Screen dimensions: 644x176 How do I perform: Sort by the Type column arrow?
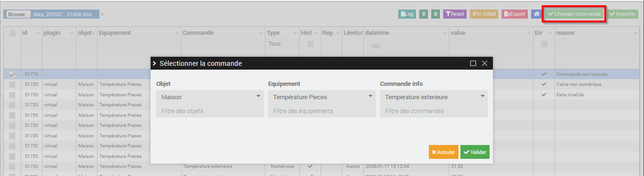click(x=295, y=33)
